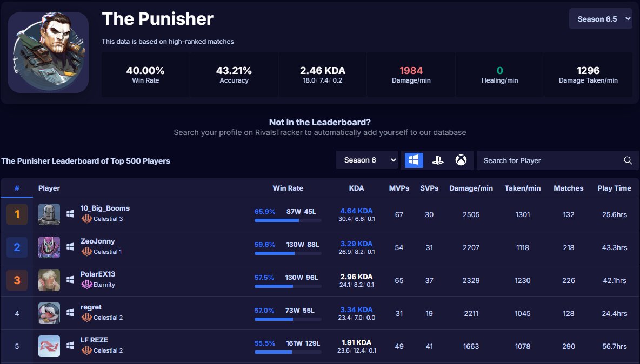This screenshot has height=364, width=640.
Task: Open the RivalsTracker link
Action: [279, 132]
